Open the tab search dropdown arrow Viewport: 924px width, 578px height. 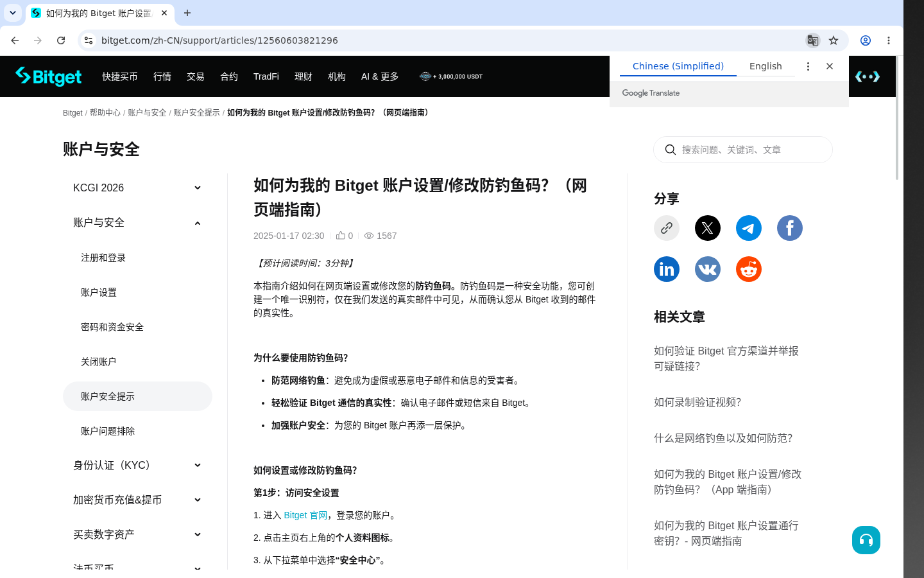[13, 13]
